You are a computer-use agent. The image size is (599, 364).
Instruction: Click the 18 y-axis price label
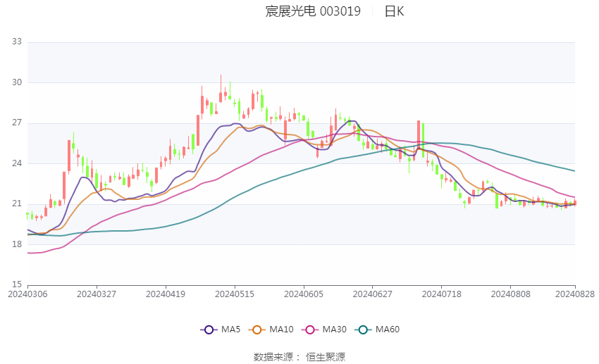tap(17, 244)
